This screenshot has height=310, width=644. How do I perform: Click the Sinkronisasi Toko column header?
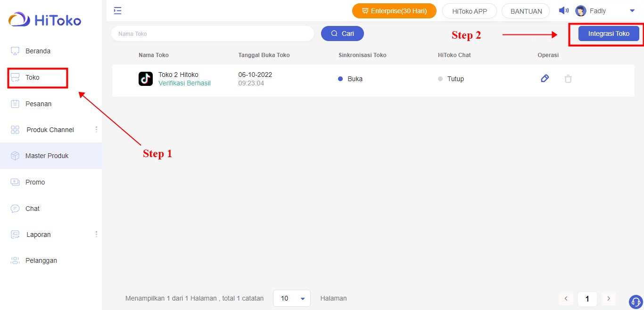[363, 55]
